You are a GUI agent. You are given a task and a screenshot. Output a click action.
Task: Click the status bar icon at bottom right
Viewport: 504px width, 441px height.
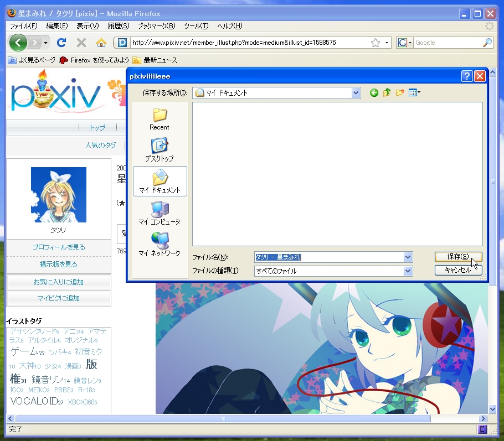pyautogui.click(x=482, y=429)
